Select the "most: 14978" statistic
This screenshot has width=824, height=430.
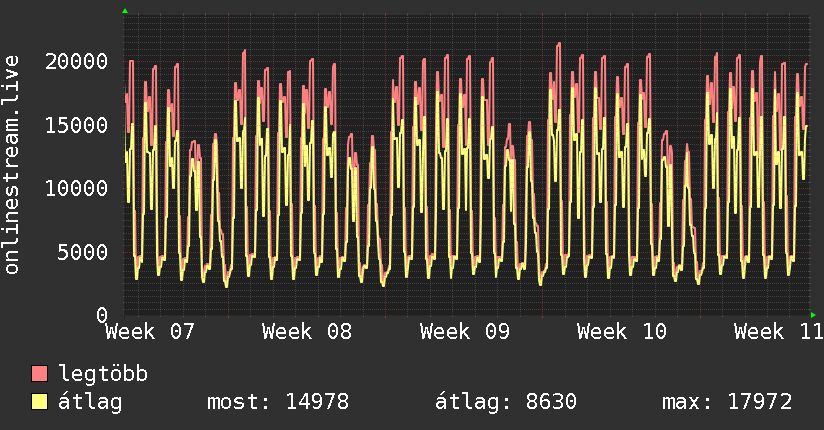click(x=277, y=402)
